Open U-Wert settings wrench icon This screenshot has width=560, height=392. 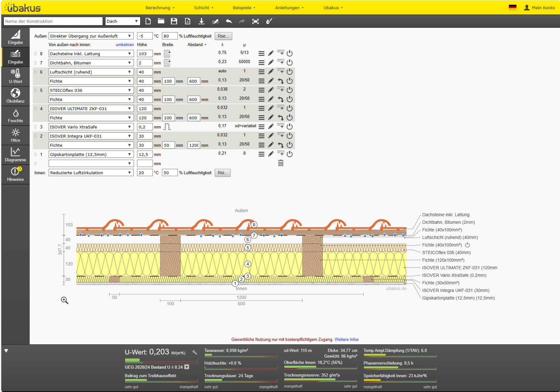[194, 352]
